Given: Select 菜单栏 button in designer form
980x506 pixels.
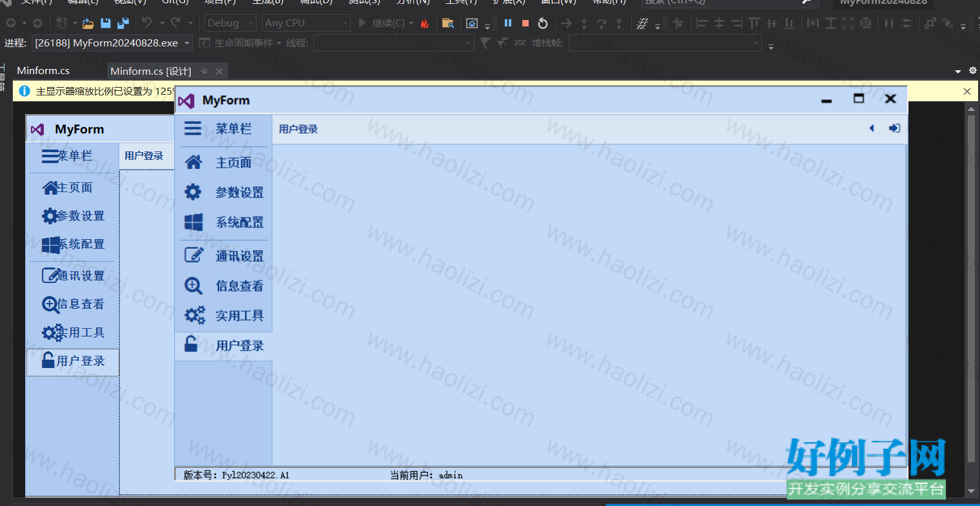Looking at the screenshot, I should click(72, 156).
